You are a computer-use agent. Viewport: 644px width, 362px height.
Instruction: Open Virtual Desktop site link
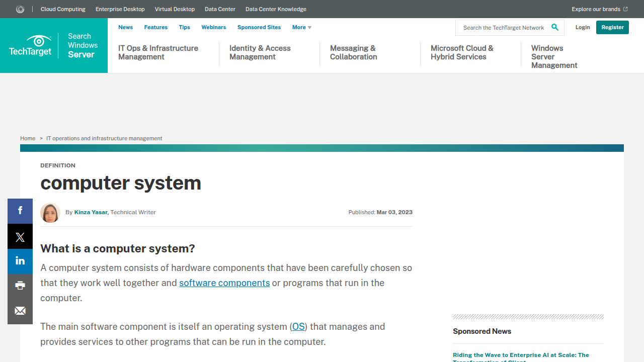coord(175,9)
